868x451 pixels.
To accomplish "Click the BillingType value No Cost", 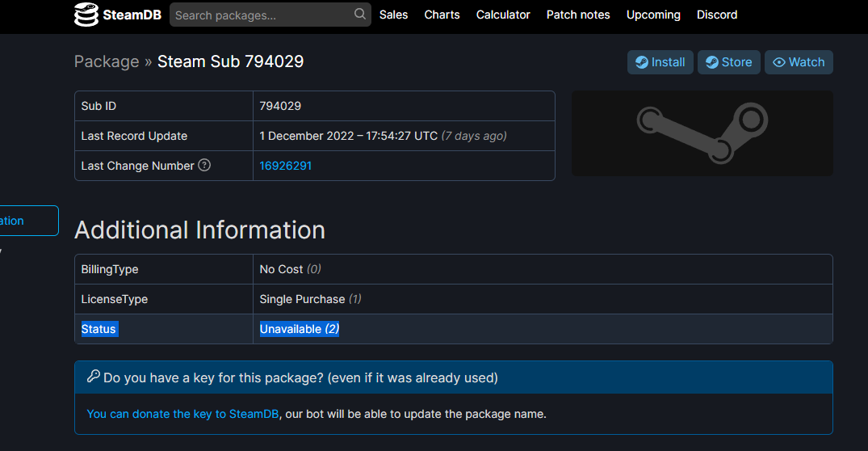I will pos(290,269).
